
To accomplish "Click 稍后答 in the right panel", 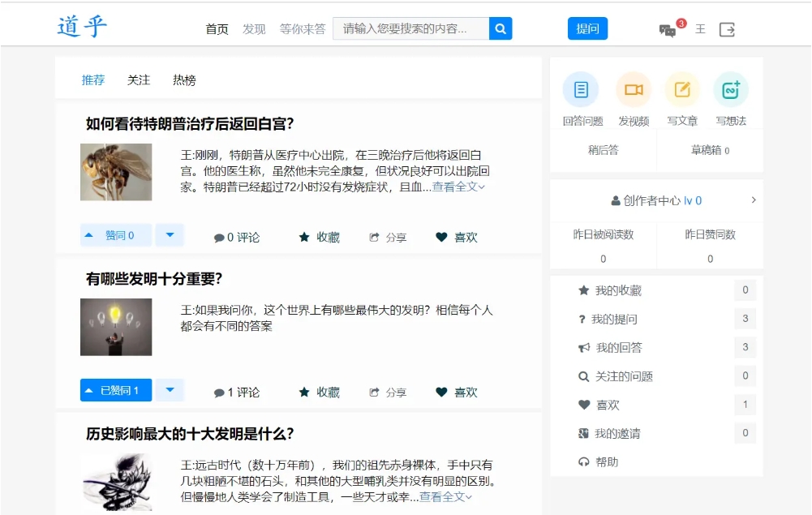I will [x=604, y=150].
